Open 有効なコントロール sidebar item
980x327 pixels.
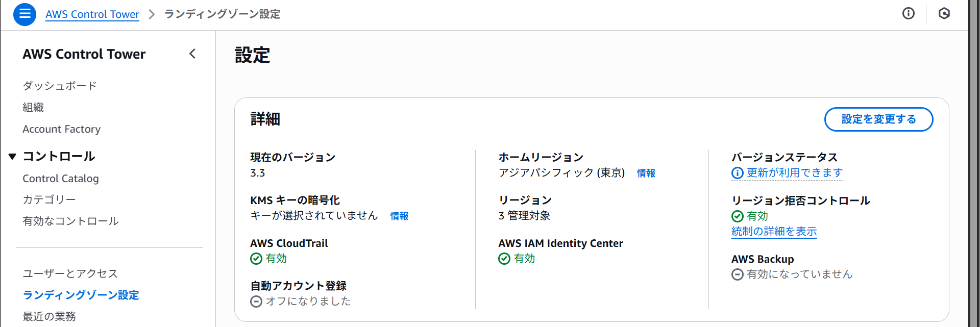click(70, 221)
